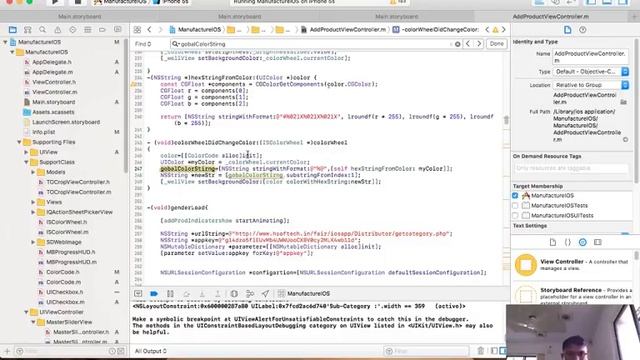Open the Issue navigator warning icon
Image resolution: width=640 pixels, height=360 pixels.
pyautogui.click(x=58, y=29)
